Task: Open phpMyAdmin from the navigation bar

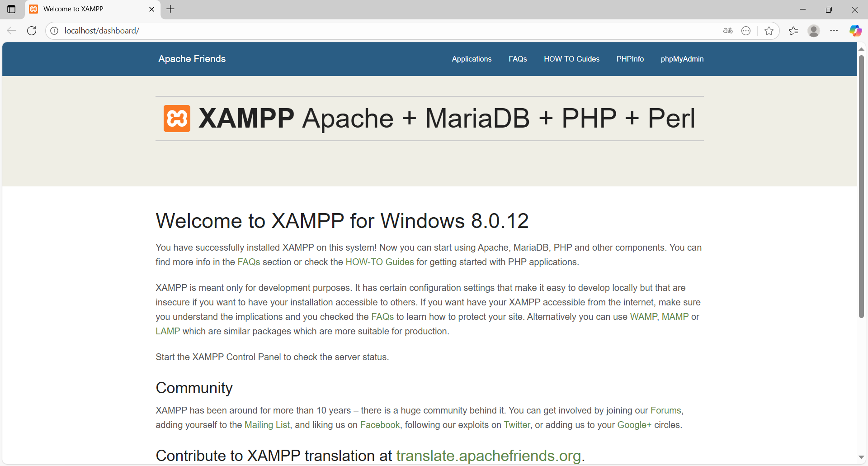Action: point(682,59)
